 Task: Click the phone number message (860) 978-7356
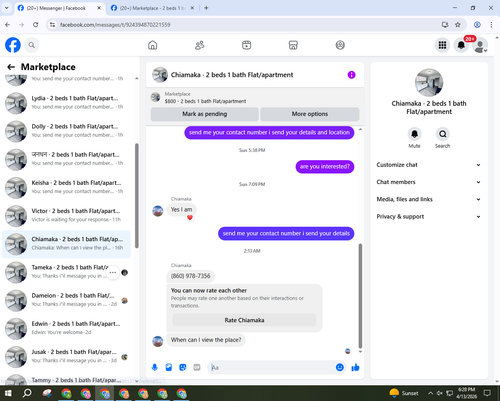pos(190,276)
